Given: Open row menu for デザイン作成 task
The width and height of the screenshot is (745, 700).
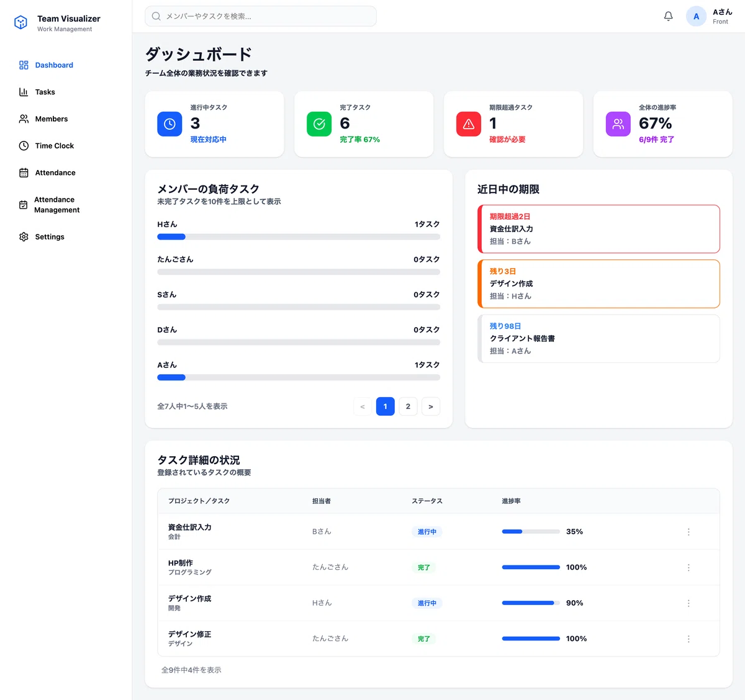Looking at the screenshot, I should tap(689, 603).
